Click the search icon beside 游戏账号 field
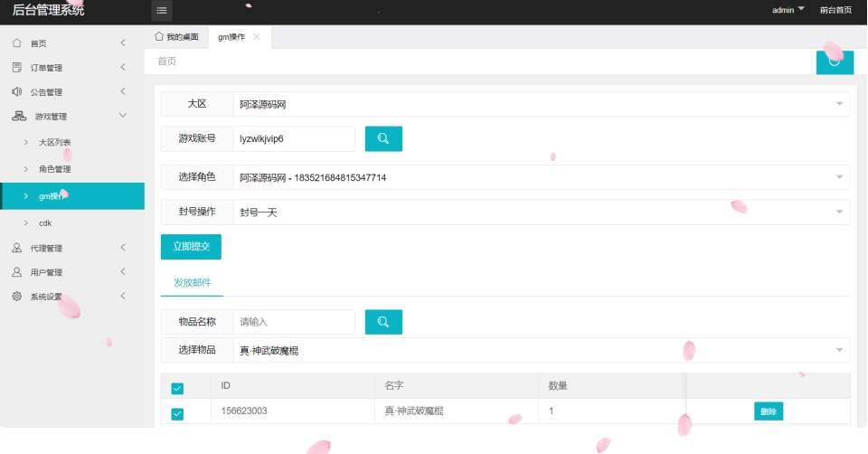Image resolution: width=868 pixels, height=454 pixels. tap(383, 138)
